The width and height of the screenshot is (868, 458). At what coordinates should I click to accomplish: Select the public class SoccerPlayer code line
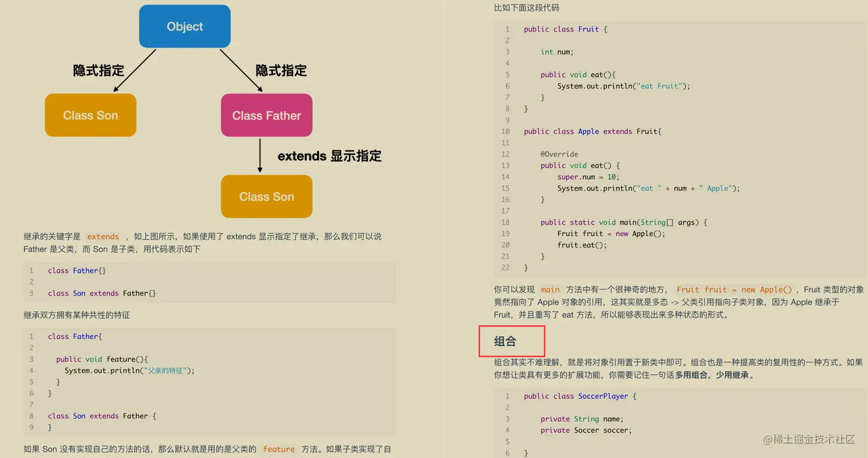[x=581, y=395]
